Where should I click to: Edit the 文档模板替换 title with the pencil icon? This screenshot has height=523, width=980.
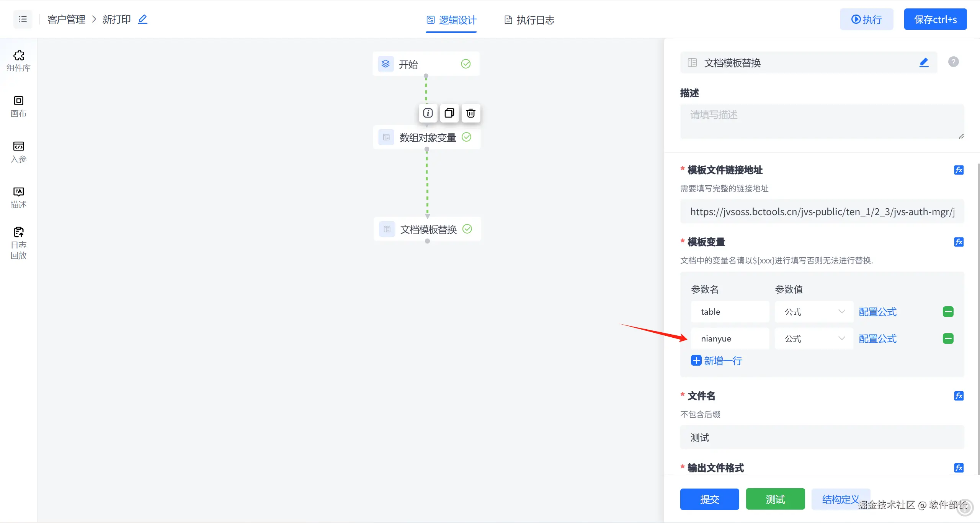[924, 62]
